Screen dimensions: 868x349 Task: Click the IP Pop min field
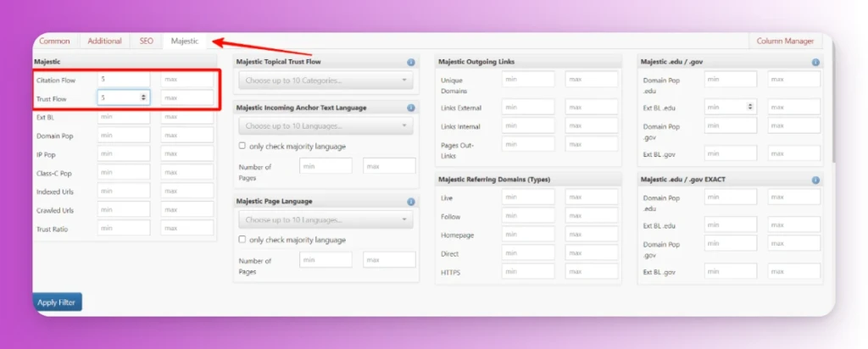click(x=124, y=154)
